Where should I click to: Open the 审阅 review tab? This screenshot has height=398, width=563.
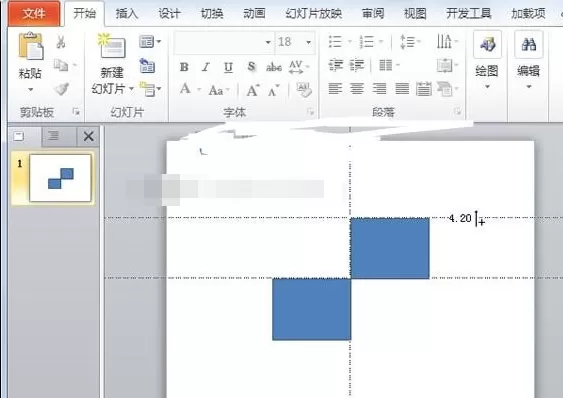tap(373, 14)
